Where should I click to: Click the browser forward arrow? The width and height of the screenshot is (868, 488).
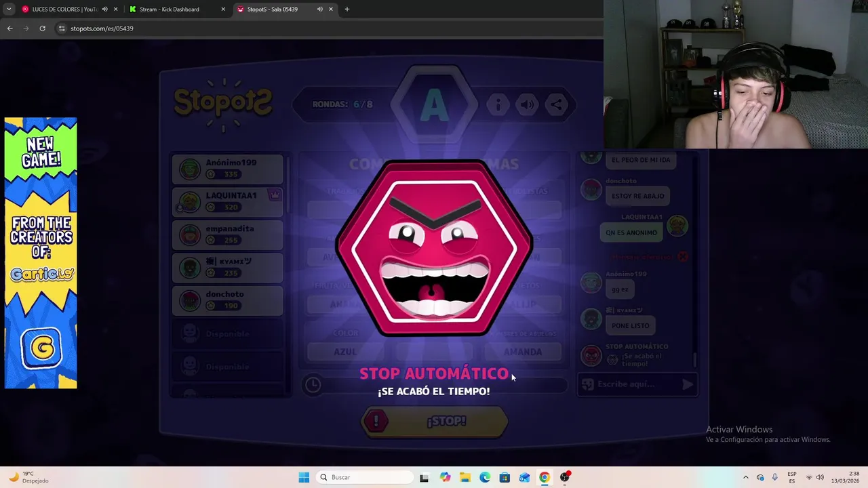(x=26, y=28)
